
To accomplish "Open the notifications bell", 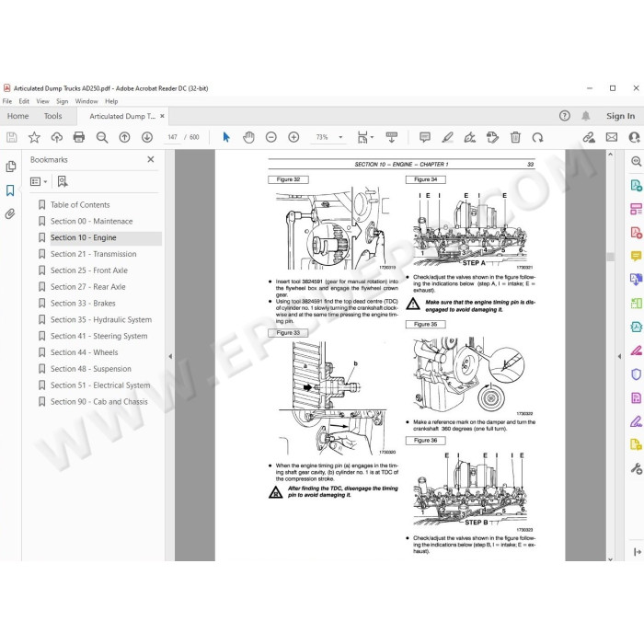I will coord(586,116).
